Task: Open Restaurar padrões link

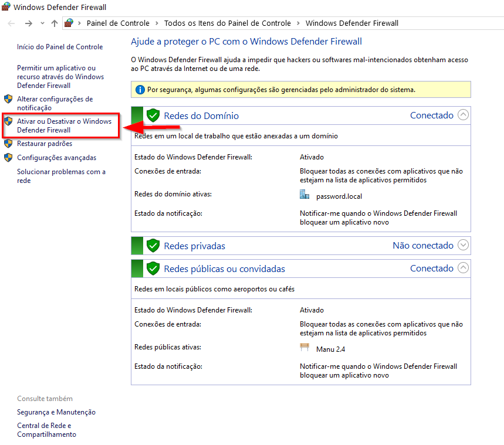Action: tap(45, 144)
